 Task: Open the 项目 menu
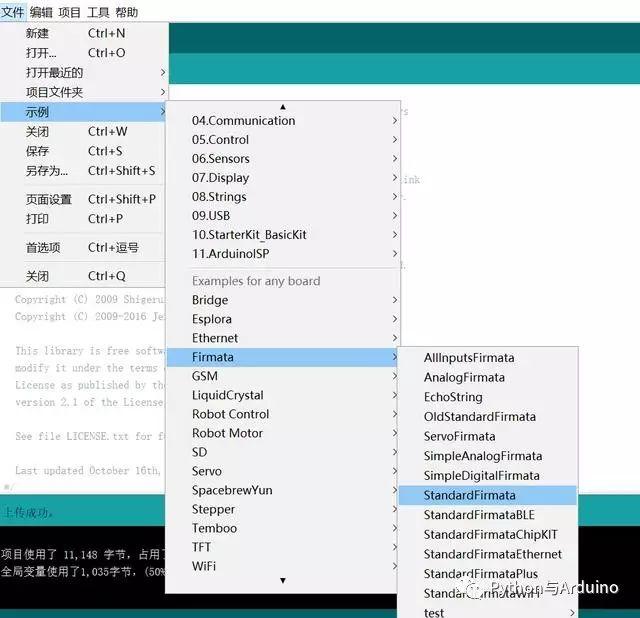69,12
